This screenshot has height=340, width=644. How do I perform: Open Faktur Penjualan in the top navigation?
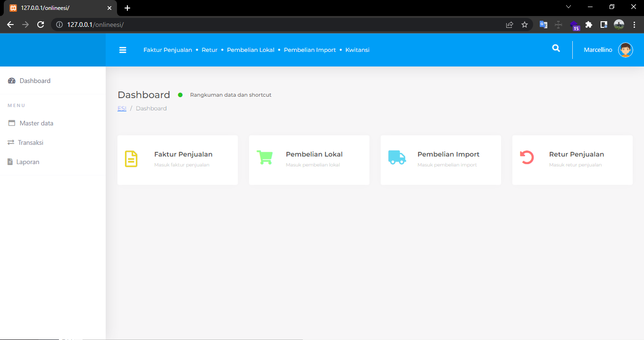point(167,50)
